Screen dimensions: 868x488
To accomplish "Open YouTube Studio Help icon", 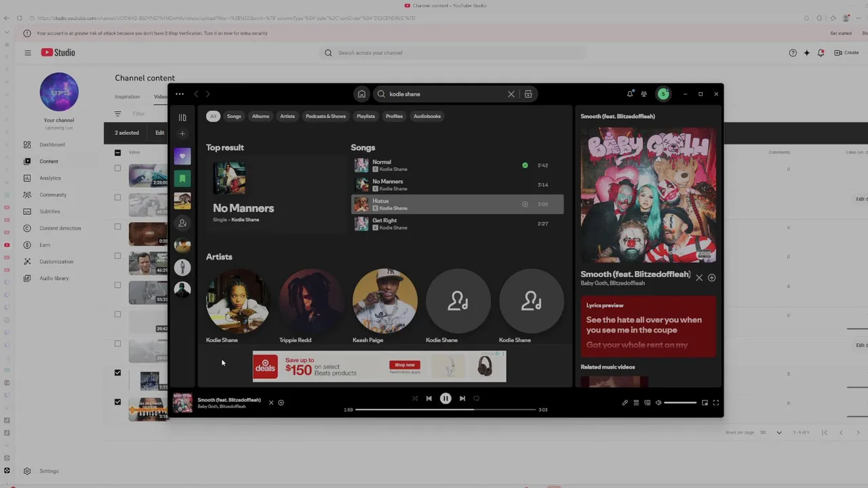I will coord(793,53).
